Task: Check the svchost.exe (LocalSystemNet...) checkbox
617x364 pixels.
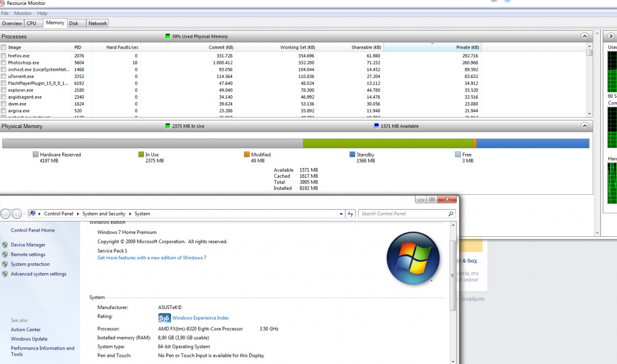Action: tap(4, 69)
